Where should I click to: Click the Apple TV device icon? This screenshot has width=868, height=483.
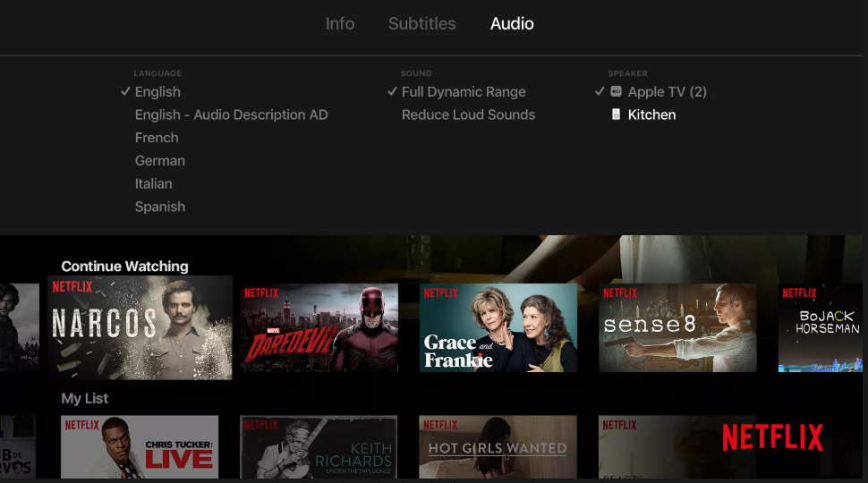(617, 91)
